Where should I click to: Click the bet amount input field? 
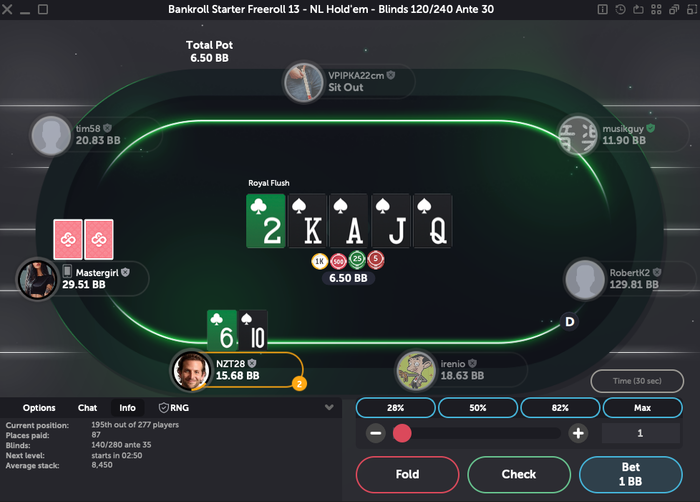tap(641, 433)
